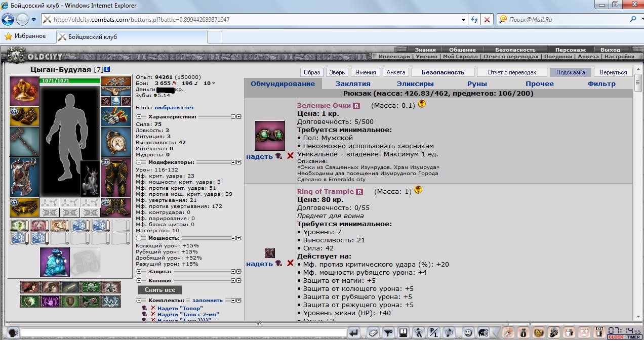Collapse the Мощность section
Image resolution: width=644 pixels, height=341 pixels.
tap(139, 238)
